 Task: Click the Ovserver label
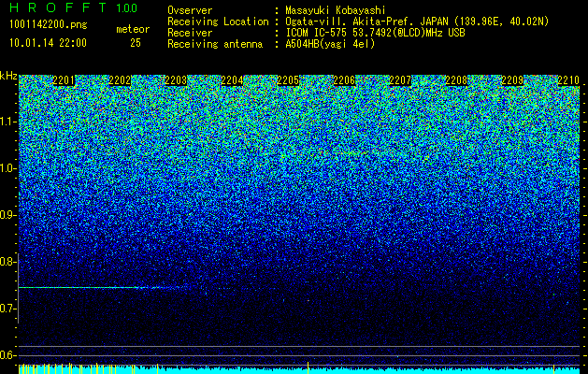pyautogui.click(x=190, y=10)
